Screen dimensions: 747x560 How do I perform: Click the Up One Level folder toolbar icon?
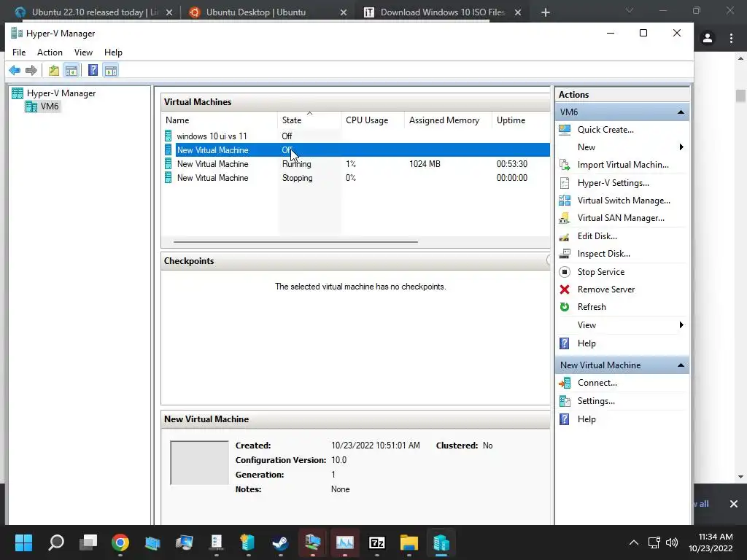click(54, 71)
